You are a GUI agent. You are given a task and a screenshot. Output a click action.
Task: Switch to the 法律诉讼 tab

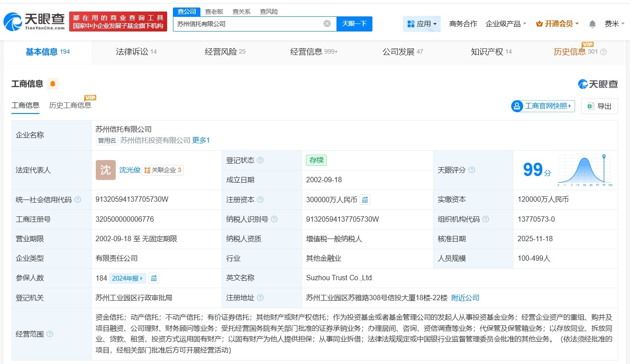coord(133,52)
